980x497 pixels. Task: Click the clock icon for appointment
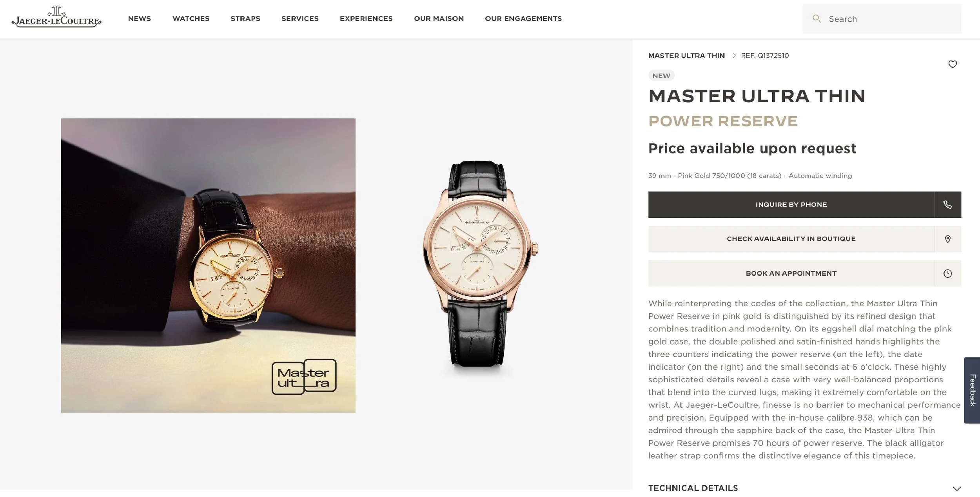(x=947, y=273)
